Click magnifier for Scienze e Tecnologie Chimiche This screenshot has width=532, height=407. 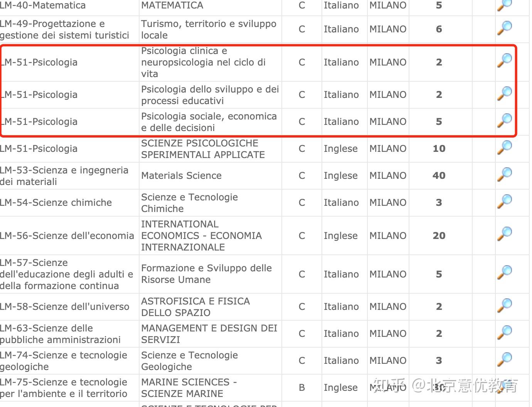tap(504, 201)
